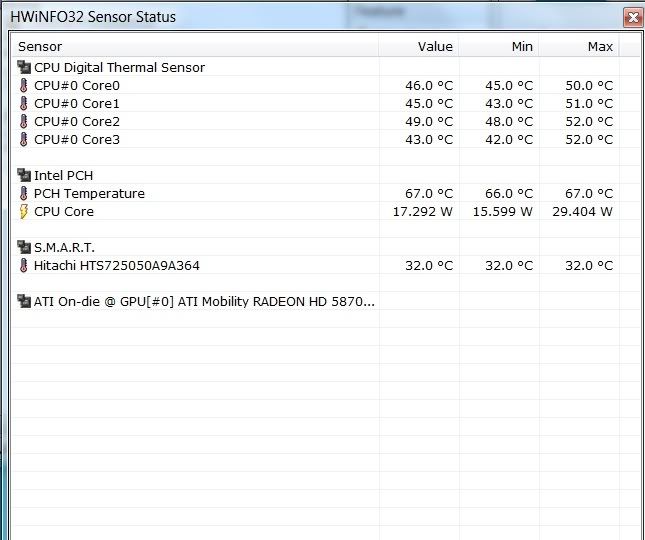Select the CPU#0 Core0 row label
Image resolution: width=645 pixels, height=540 pixels.
click(x=77, y=86)
